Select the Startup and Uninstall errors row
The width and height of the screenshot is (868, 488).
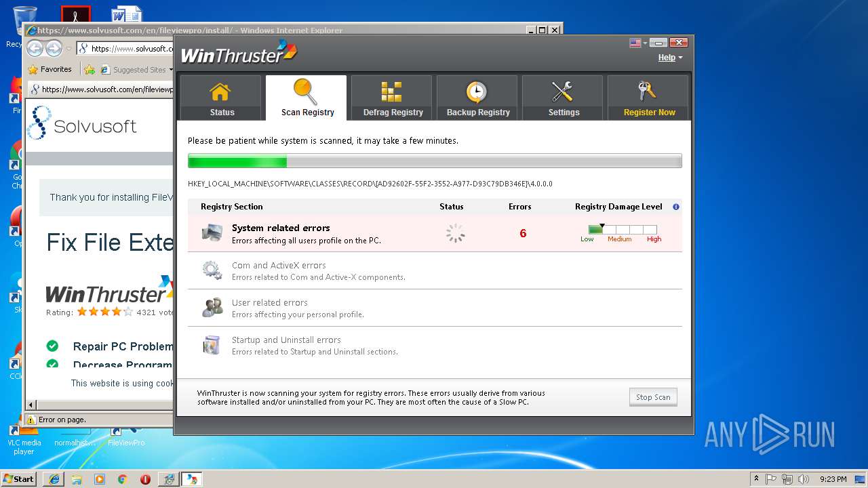click(x=435, y=345)
